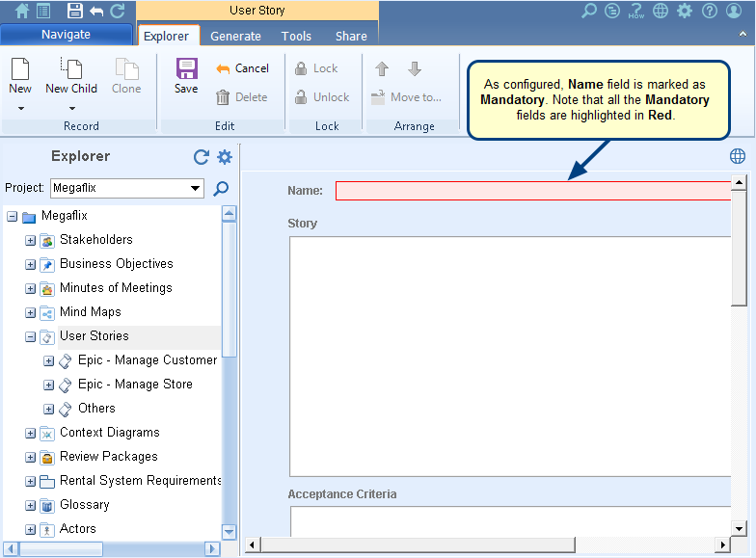Click the Home icon in top bar
Viewport: 756px width, 558px height.
21,11
